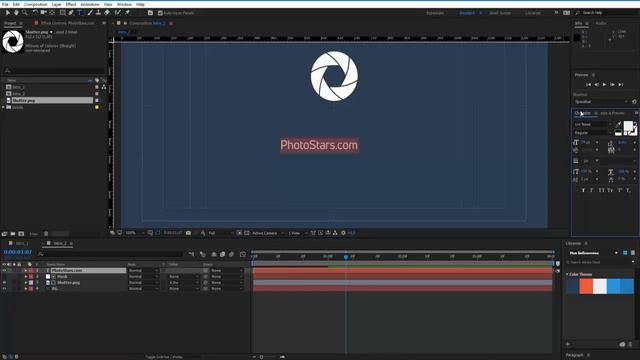
Task: Select the Roto Brush tool
Action: [118, 13]
